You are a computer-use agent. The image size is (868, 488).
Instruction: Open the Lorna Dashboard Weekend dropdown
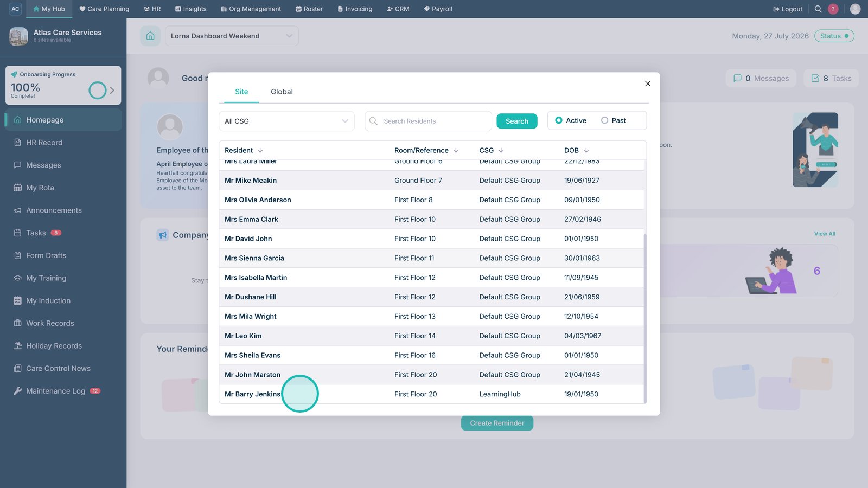click(x=232, y=36)
